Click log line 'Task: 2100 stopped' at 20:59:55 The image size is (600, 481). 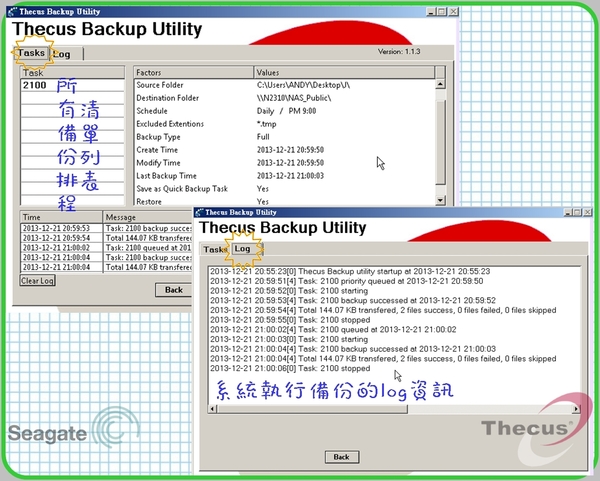click(290, 320)
